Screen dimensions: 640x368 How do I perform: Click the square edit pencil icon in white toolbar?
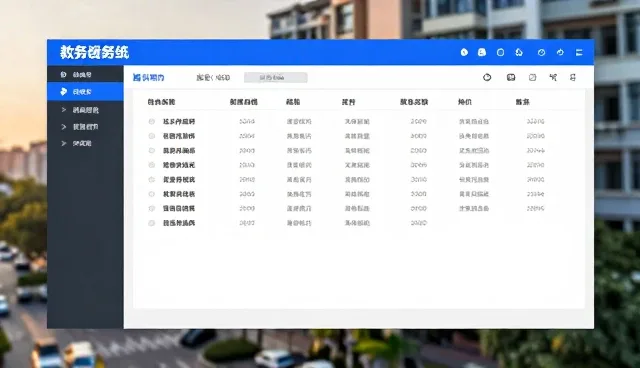(x=532, y=77)
